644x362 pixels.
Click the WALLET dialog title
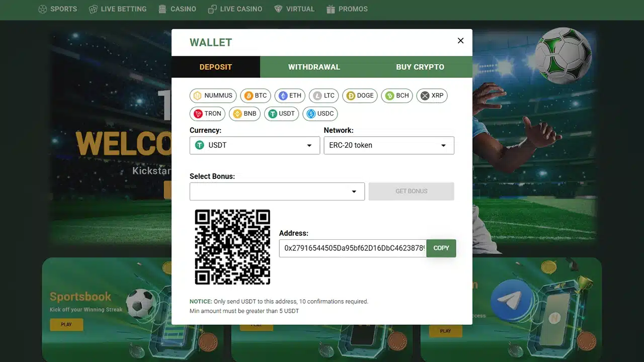point(211,43)
